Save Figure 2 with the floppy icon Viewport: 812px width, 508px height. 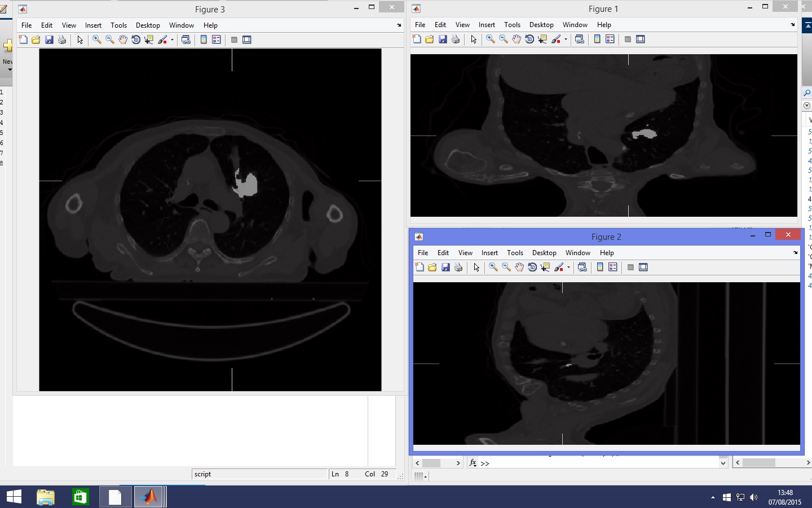point(445,267)
